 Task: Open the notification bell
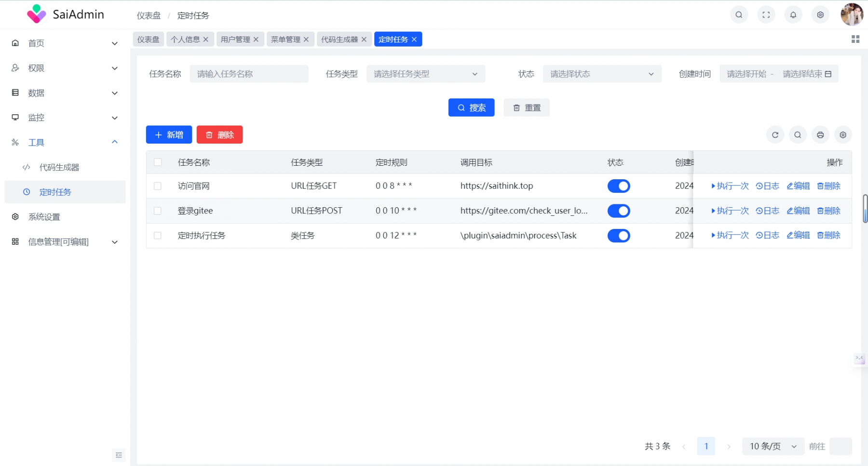tap(793, 15)
